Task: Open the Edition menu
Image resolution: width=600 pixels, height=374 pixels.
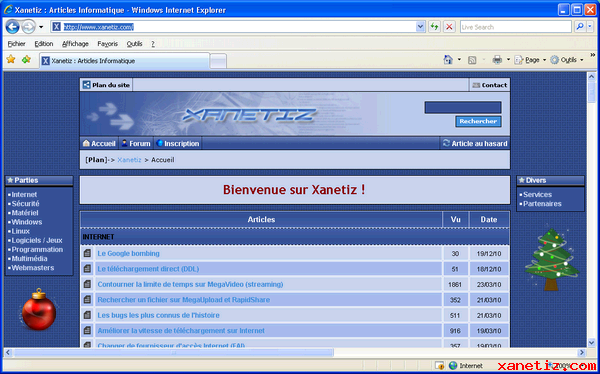Action: pos(44,44)
